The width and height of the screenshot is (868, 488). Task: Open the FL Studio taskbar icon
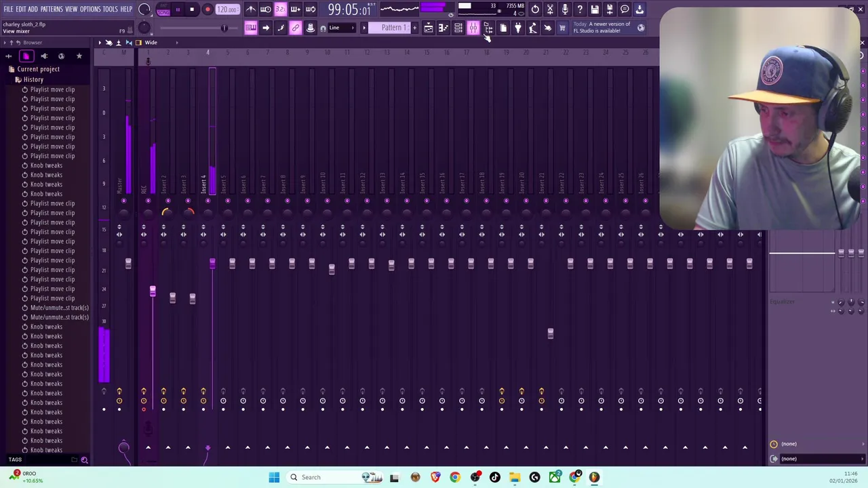tap(594, 477)
